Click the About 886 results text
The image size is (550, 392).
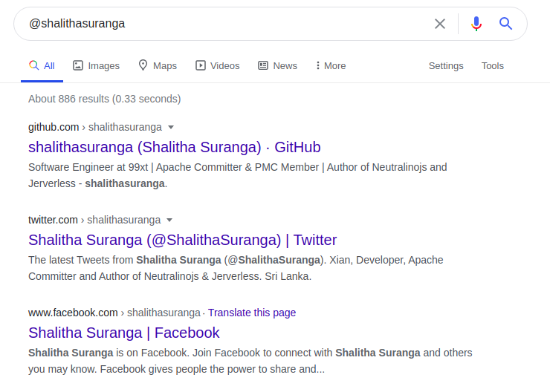[x=105, y=99]
